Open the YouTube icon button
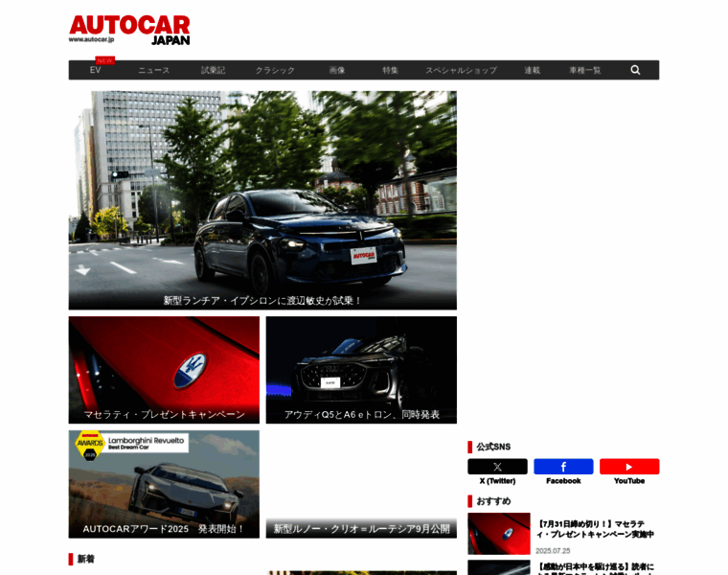Screen dimensions: 728x575 point(629,467)
